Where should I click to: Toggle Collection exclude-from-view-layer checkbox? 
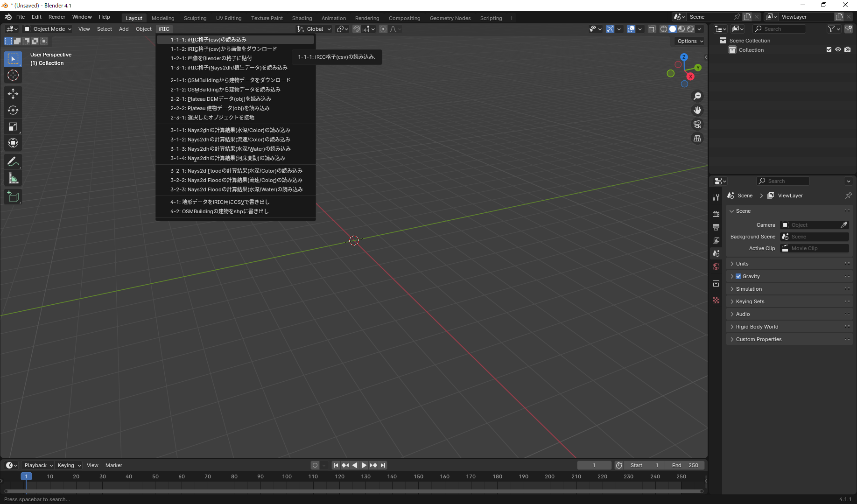(829, 49)
